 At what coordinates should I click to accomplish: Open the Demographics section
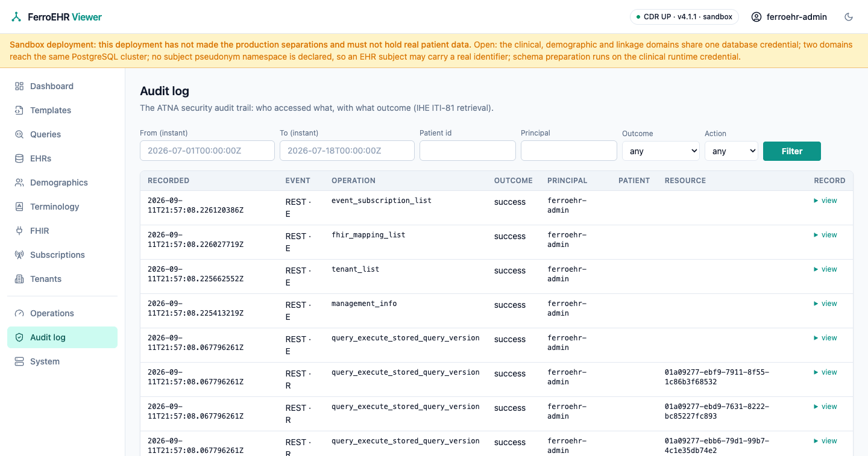pos(62,183)
